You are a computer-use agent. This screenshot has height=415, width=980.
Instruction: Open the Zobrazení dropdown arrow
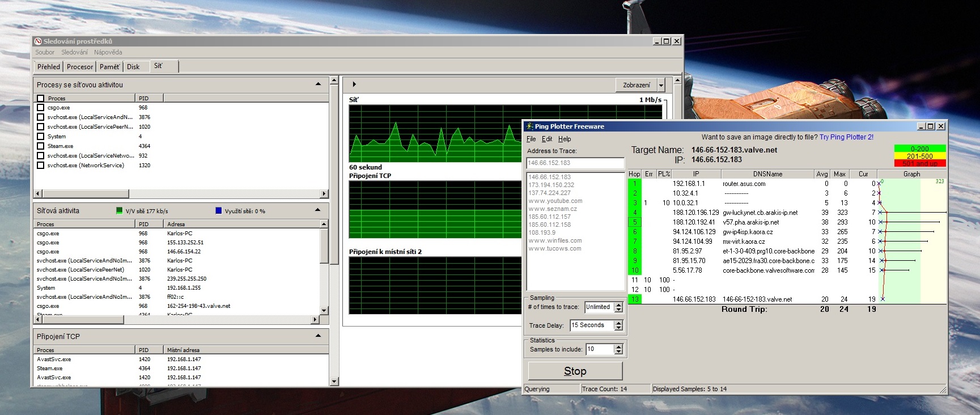click(x=661, y=85)
